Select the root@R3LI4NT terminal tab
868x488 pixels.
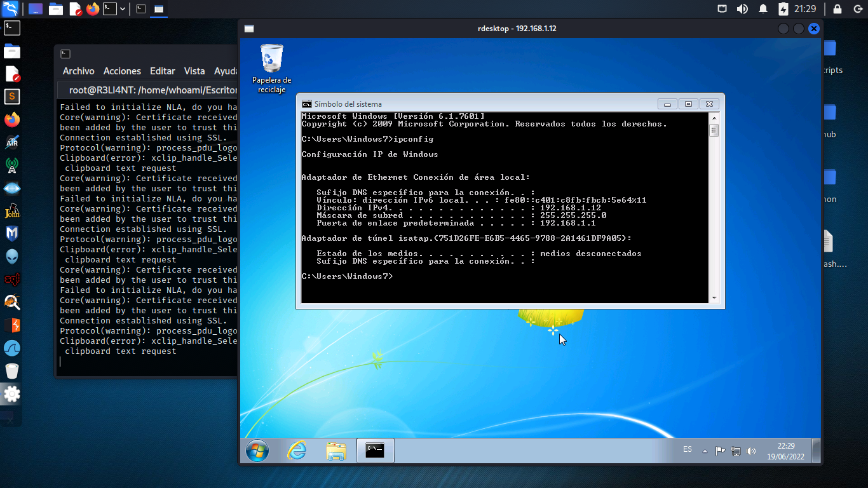coord(147,90)
